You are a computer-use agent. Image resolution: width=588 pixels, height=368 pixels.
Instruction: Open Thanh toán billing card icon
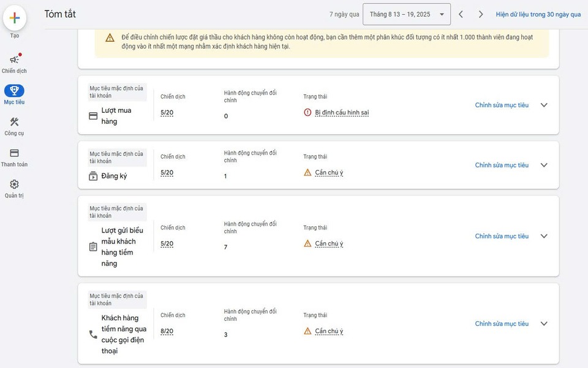(14, 153)
